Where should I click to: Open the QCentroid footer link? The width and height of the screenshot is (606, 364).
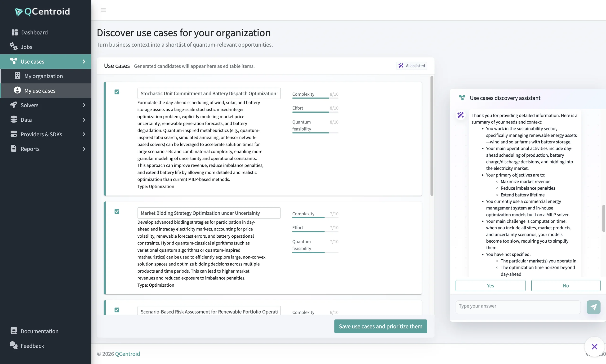click(x=127, y=354)
